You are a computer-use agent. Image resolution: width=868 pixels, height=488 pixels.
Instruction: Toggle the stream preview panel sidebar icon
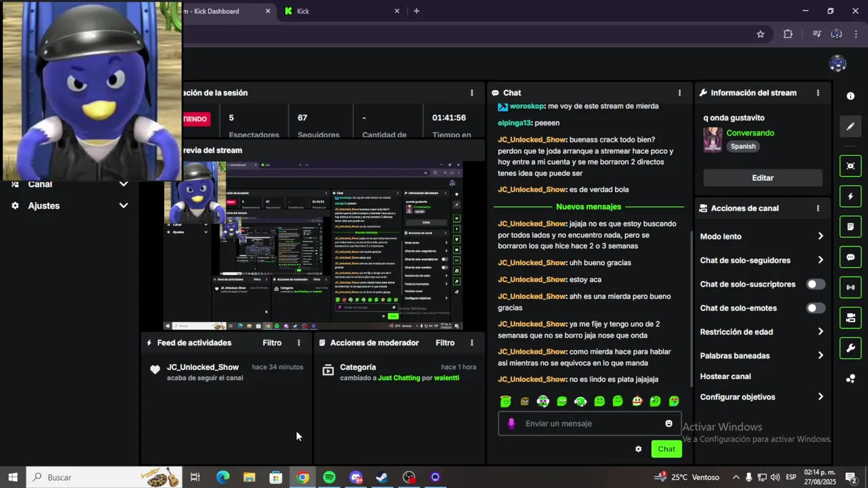[850, 166]
